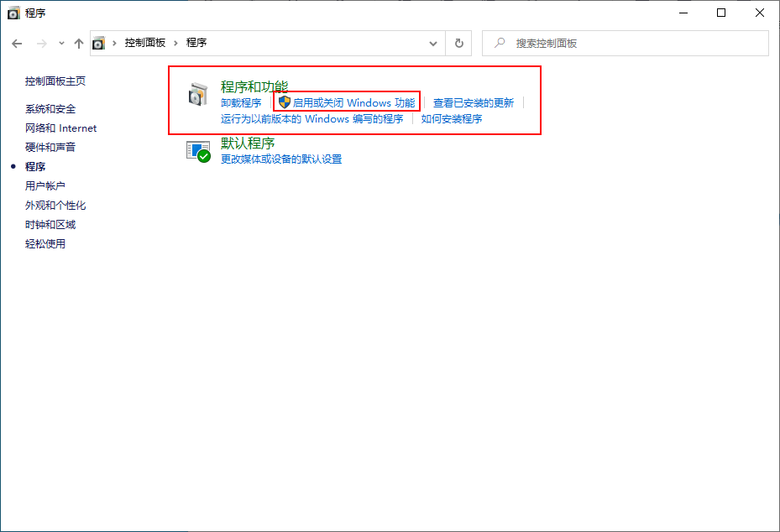
Task: Open 轻松使用 category
Action: (x=45, y=244)
